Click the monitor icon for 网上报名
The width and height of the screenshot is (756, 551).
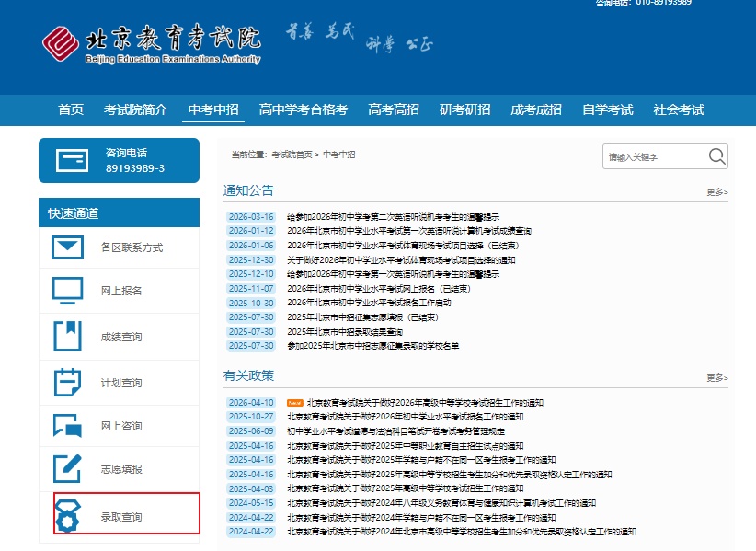point(67,291)
